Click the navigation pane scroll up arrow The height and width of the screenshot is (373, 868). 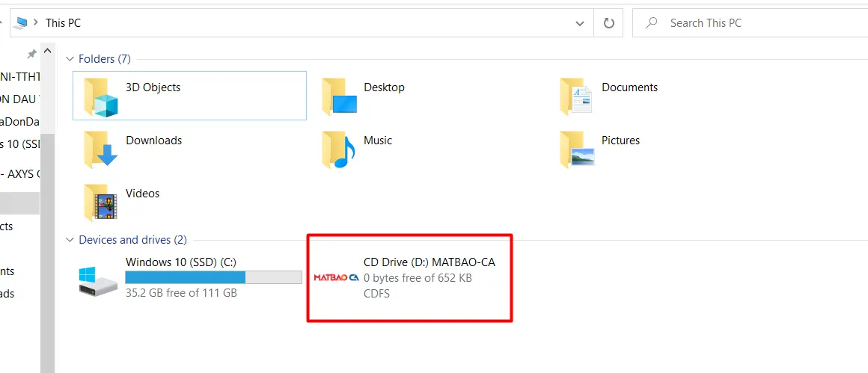(x=48, y=52)
